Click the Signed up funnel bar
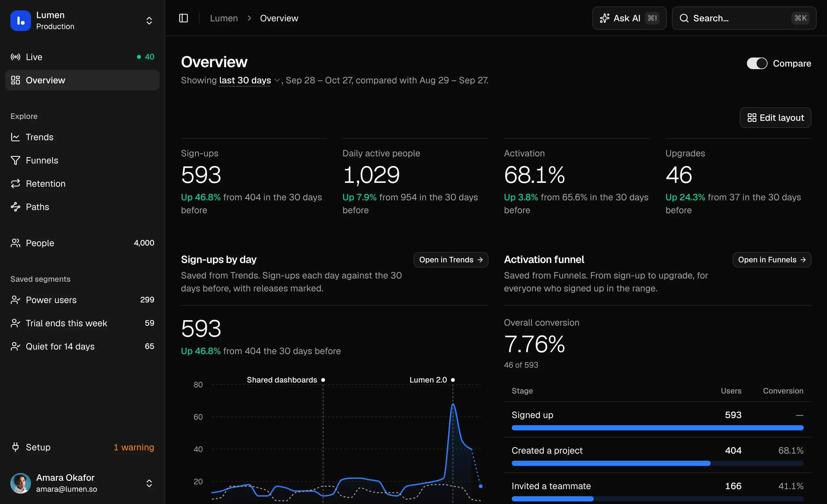 [657, 428]
